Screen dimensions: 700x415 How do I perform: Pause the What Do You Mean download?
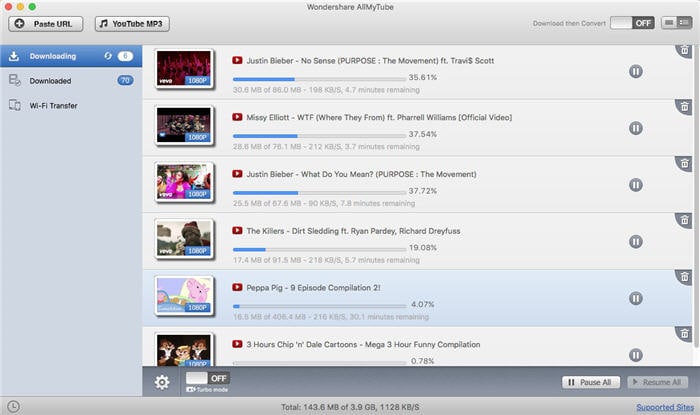click(x=636, y=185)
